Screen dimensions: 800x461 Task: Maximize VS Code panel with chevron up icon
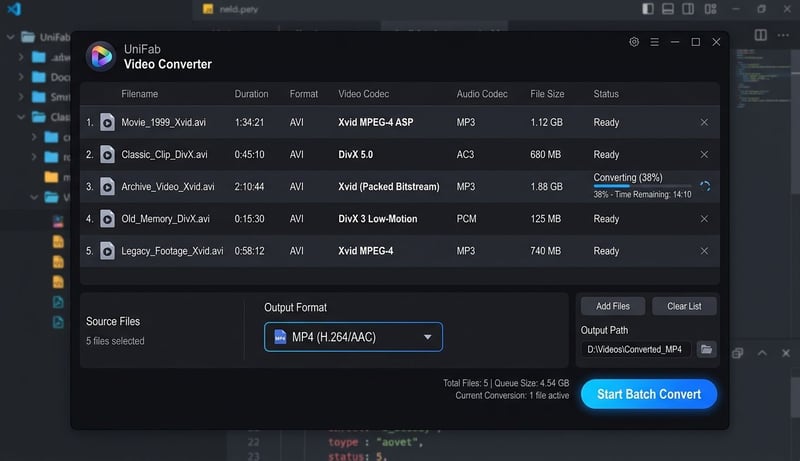(x=762, y=353)
